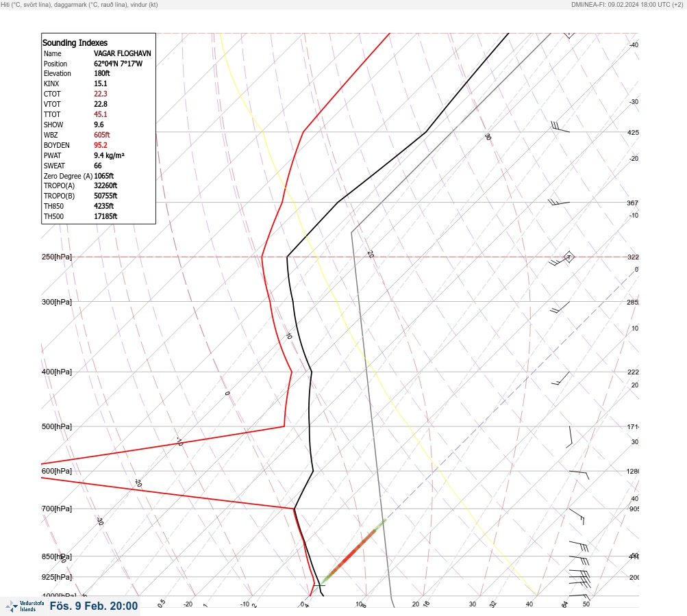Click the wind barb at 600 hPa
The image size is (687, 616).
coord(579,474)
